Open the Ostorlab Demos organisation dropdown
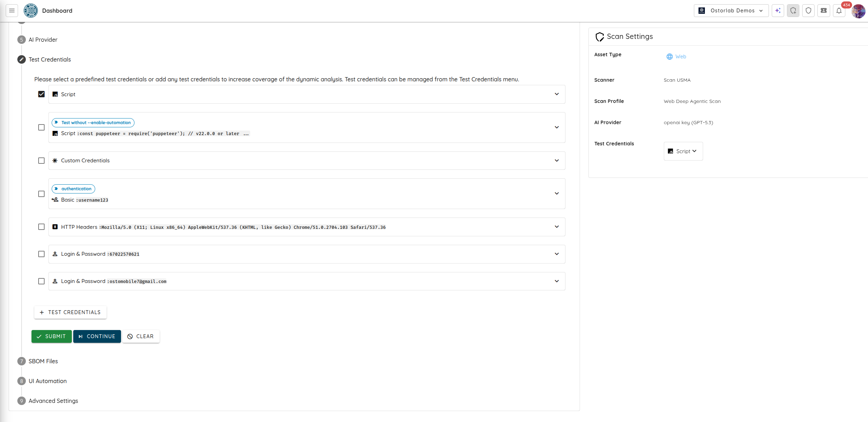 (731, 11)
